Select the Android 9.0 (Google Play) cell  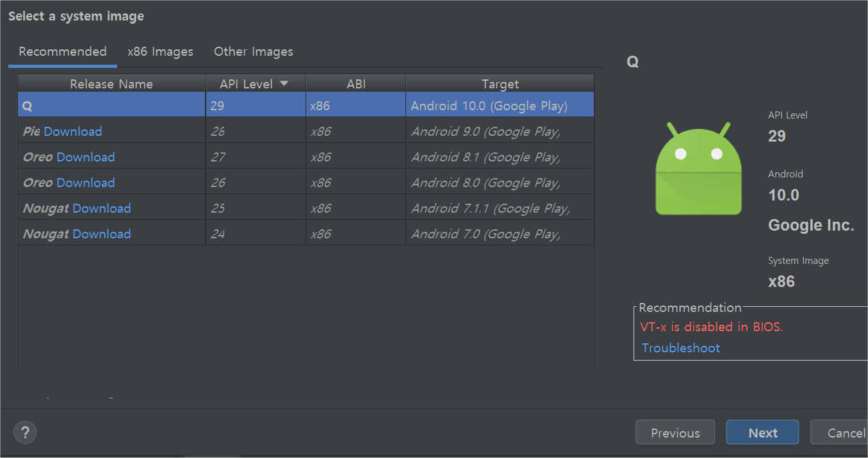pyautogui.click(x=500, y=131)
